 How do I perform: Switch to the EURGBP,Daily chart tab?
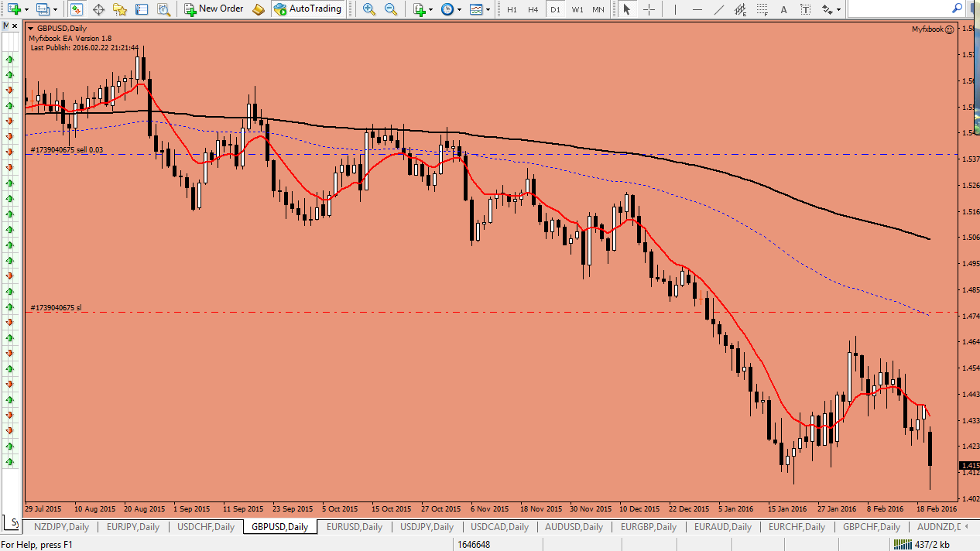[647, 527]
